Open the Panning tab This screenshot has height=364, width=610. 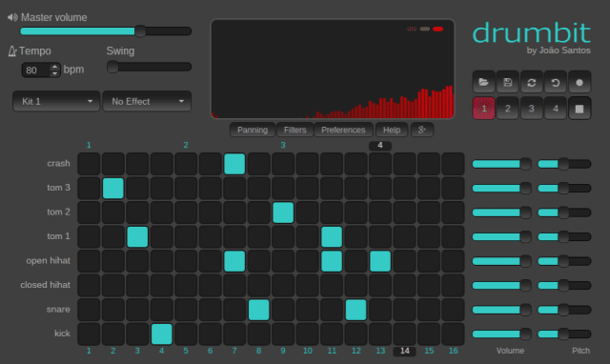[x=253, y=130]
